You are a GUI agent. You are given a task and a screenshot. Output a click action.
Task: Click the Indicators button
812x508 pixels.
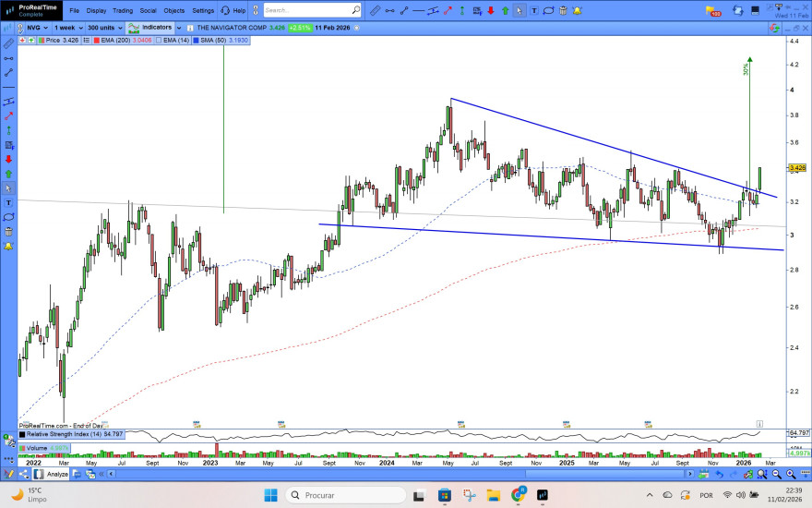tap(150, 28)
